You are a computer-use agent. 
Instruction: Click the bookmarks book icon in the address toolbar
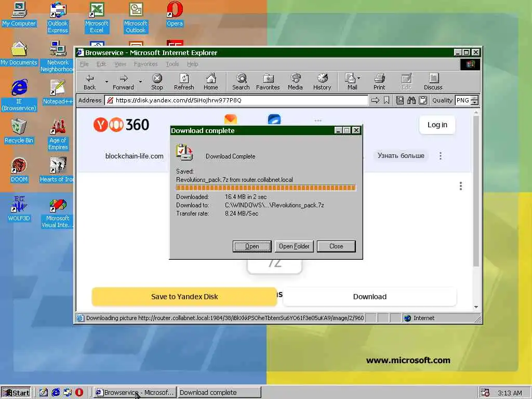pyautogui.click(x=400, y=100)
